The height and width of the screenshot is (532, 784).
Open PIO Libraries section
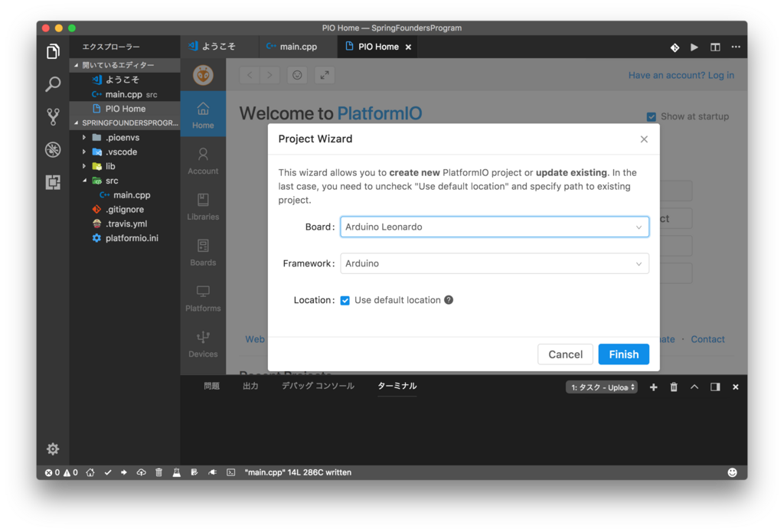click(203, 207)
